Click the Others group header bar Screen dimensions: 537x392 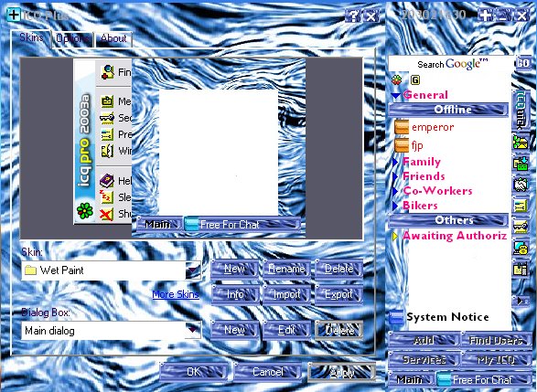pyautogui.click(x=448, y=220)
